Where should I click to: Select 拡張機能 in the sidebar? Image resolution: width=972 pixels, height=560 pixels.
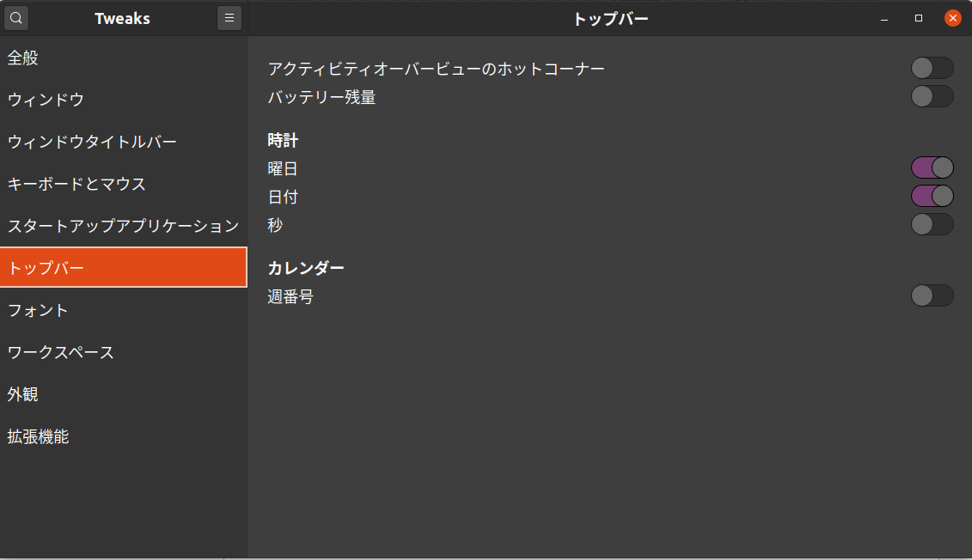124,436
